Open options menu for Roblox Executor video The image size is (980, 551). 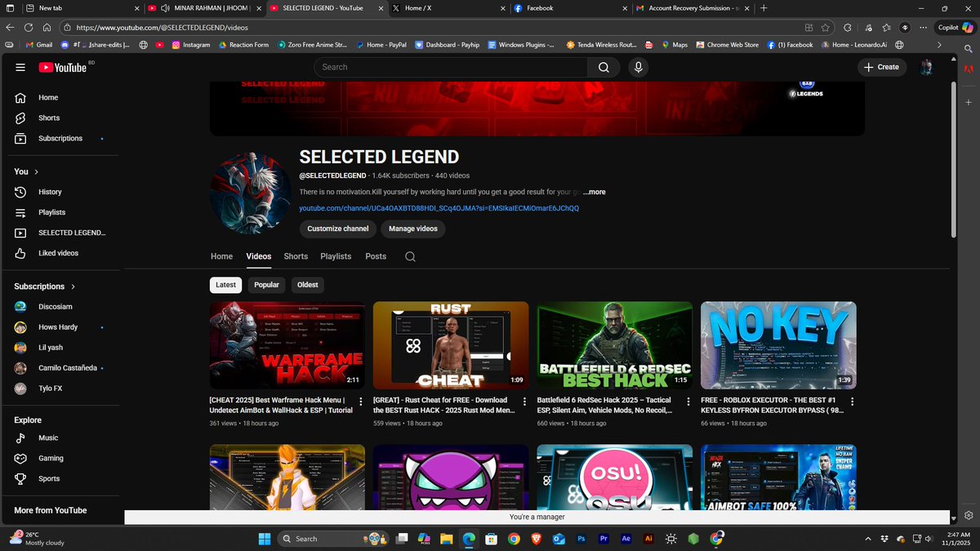pyautogui.click(x=853, y=402)
